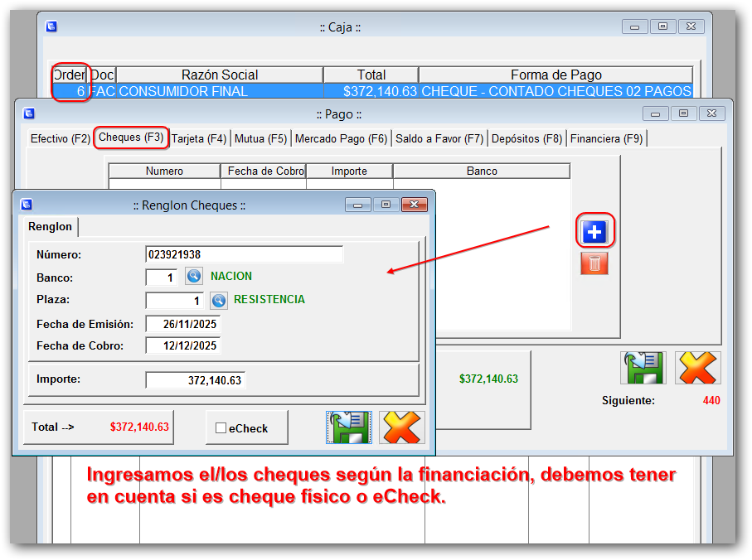Select the Renglon tab in the cheque dialog
The width and height of the screenshot is (752, 560).
click(50, 226)
